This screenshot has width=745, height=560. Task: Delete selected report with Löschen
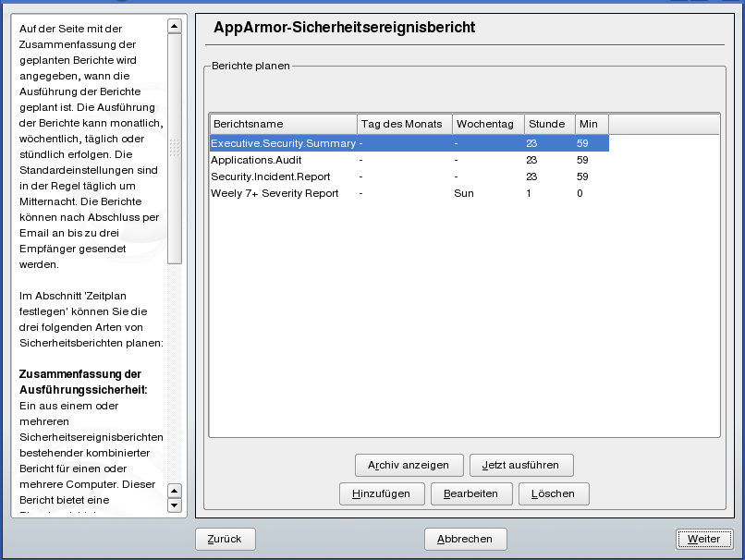554,493
